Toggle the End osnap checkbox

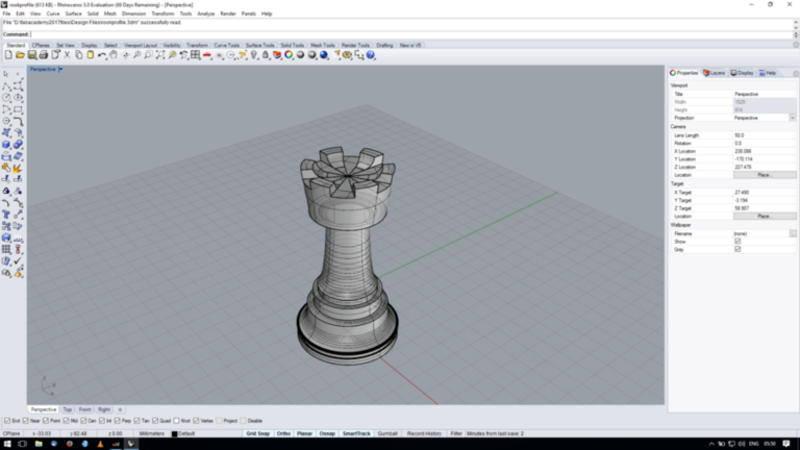(7, 421)
